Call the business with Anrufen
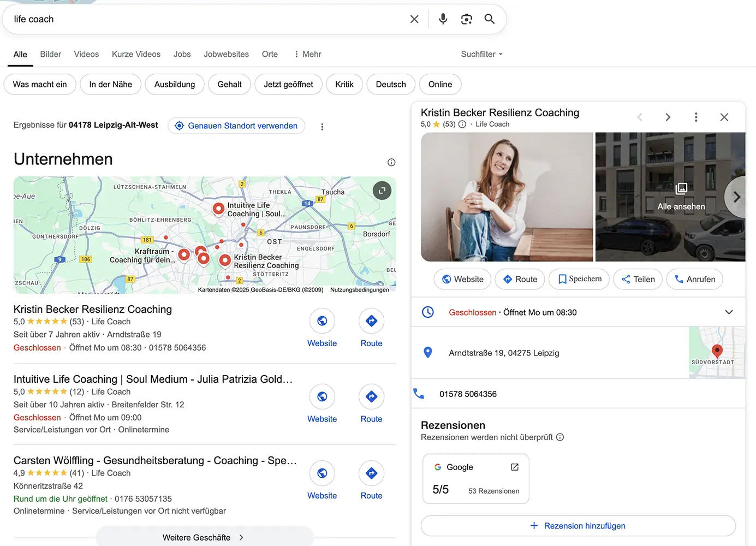This screenshot has width=756, height=546. pyautogui.click(x=695, y=279)
